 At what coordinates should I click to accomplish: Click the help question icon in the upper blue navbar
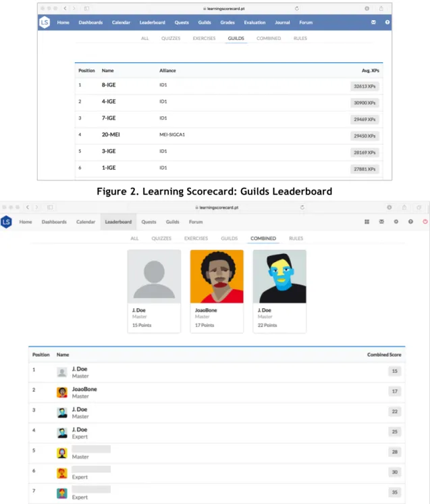pyautogui.click(x=387, y=22)
